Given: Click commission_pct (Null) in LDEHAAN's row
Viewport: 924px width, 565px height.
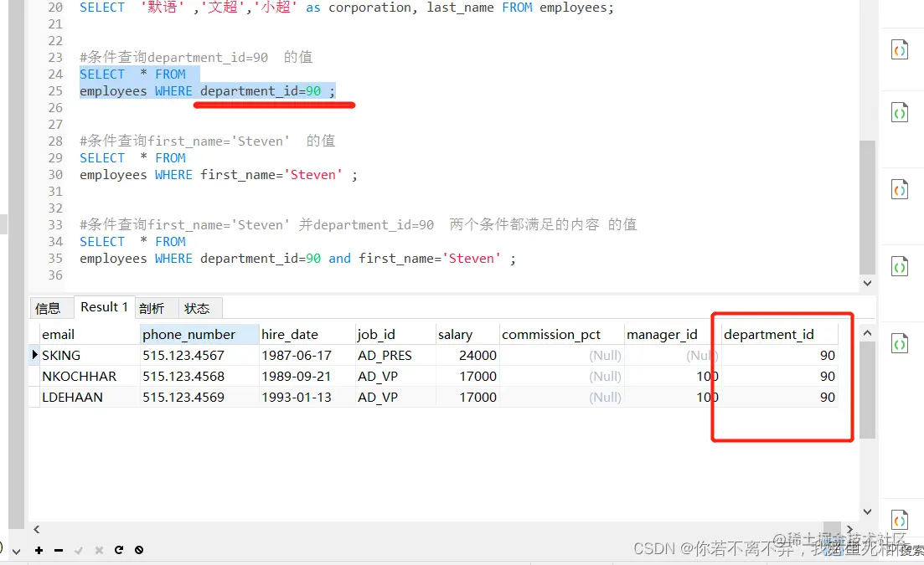Looking at the screenshot, I should click(561, 398).
